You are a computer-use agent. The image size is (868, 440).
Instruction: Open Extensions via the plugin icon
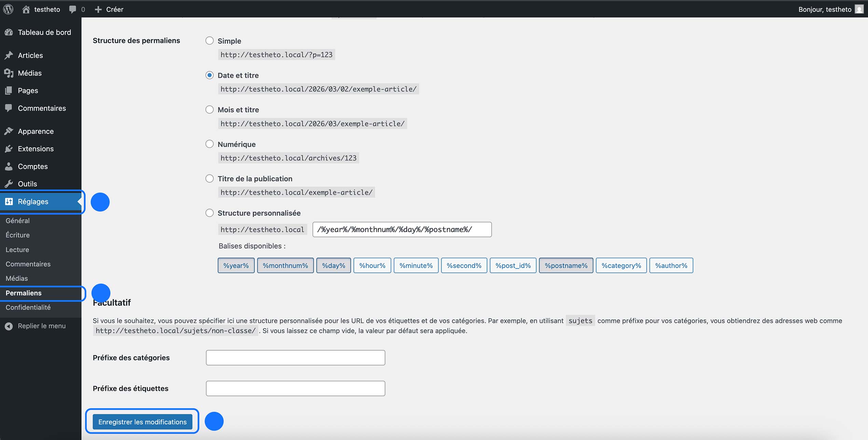click(x=9, y=149)
